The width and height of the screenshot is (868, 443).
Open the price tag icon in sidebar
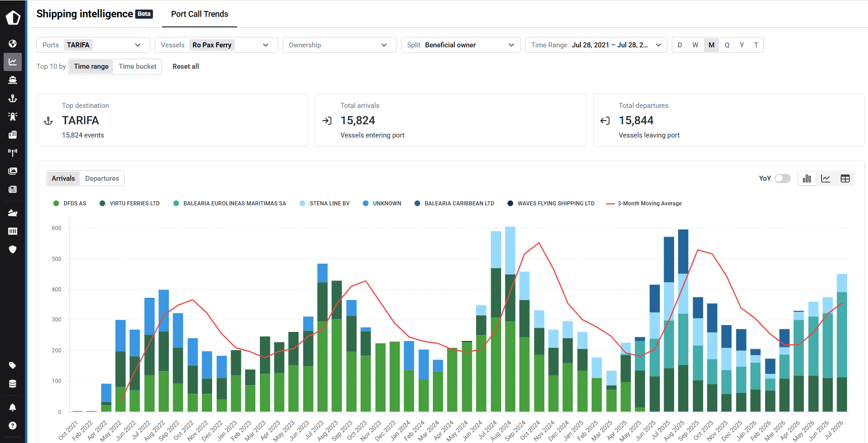coord(13,366)
